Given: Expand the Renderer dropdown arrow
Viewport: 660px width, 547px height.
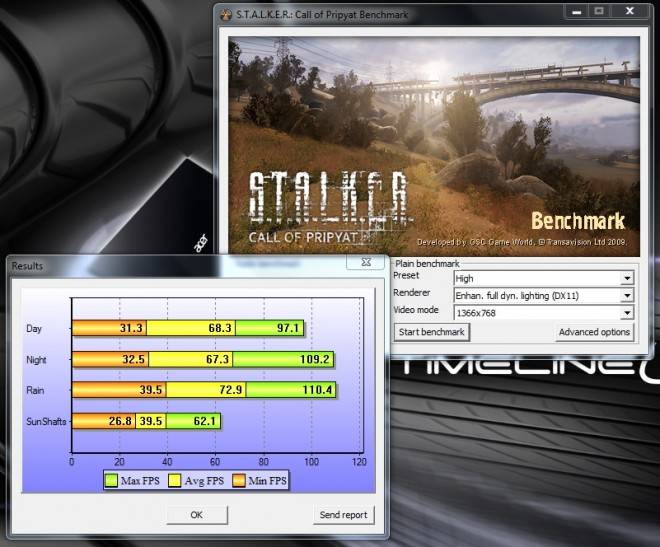Looking at the screenshot, I should 627,295.
